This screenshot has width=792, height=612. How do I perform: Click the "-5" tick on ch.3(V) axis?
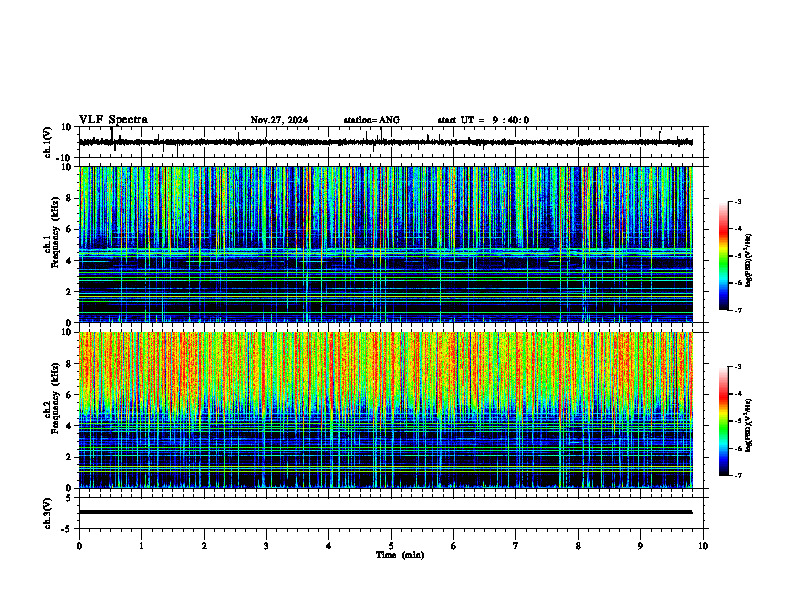coord(67,529)
